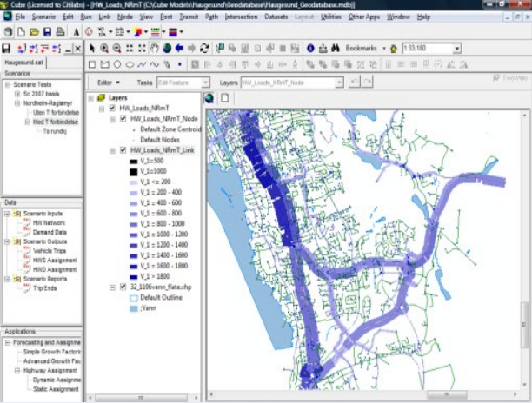This screenshot has width=532, height=403.
Task: Open the Utilities menu
Action: point(330,17)
